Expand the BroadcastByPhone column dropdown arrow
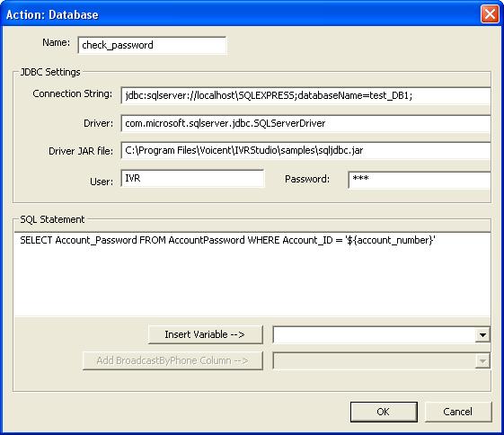504x435 pixels. click(482, 361)
